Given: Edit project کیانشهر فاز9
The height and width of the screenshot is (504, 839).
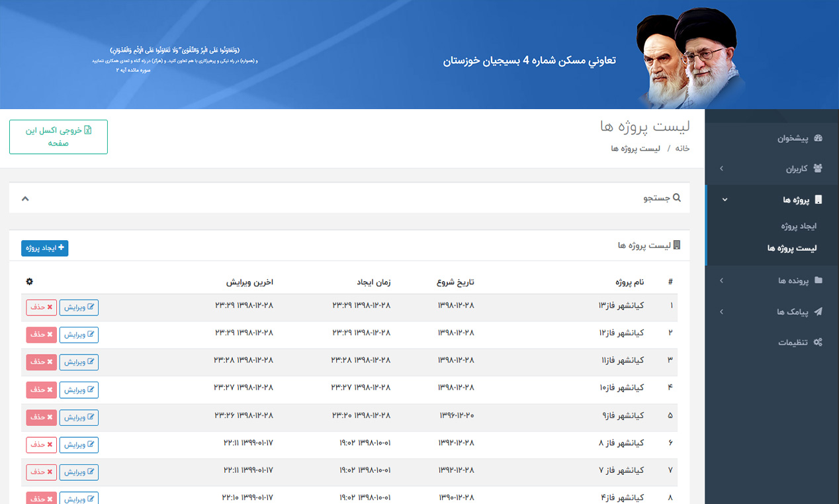Looking at the screenshot, I should tap(79, 417).
